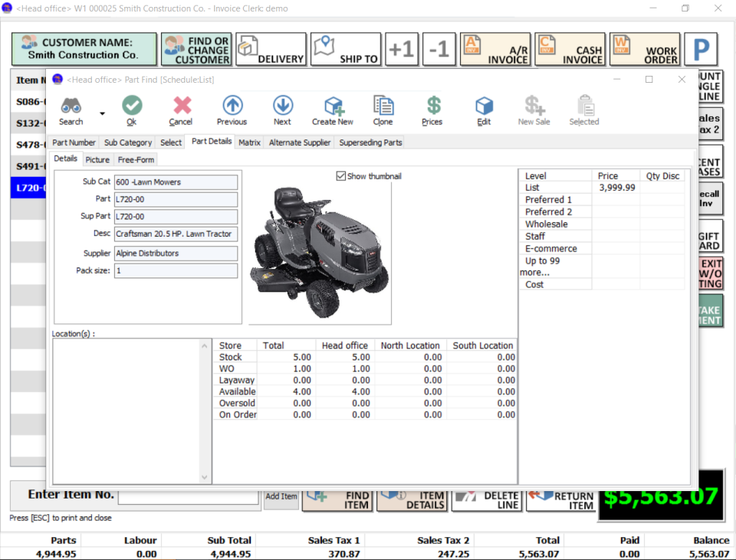Click the Preferred 1 level row
Viewport: 736px width, 560px height.
[x=601, y=200]
